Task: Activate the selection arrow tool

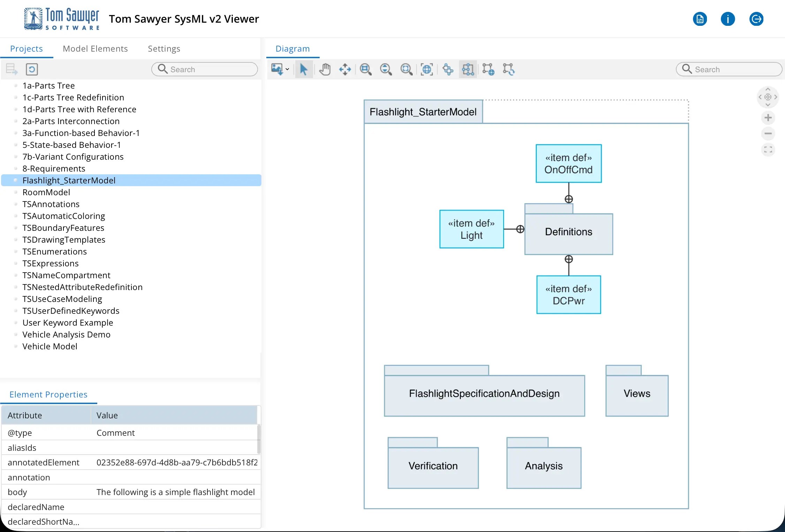Action: pyautogui.click(x=303, y=69)
